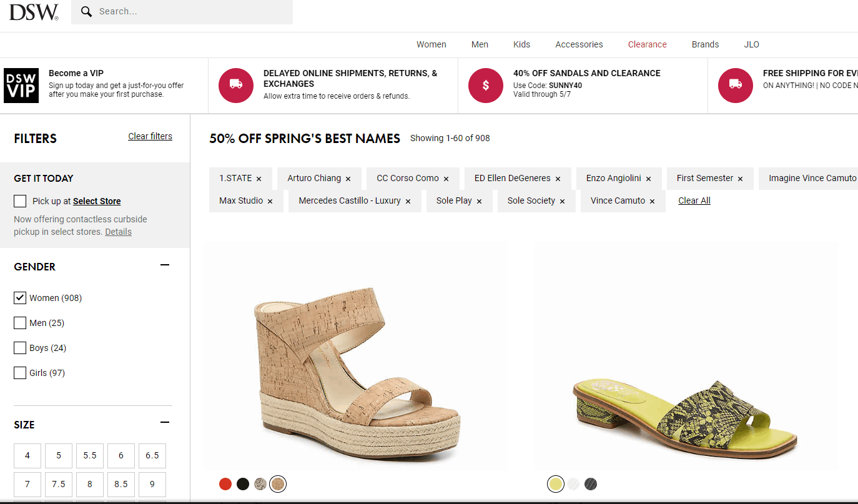
Task: Uncheck the Women gender filter
Action: [20, 298]
